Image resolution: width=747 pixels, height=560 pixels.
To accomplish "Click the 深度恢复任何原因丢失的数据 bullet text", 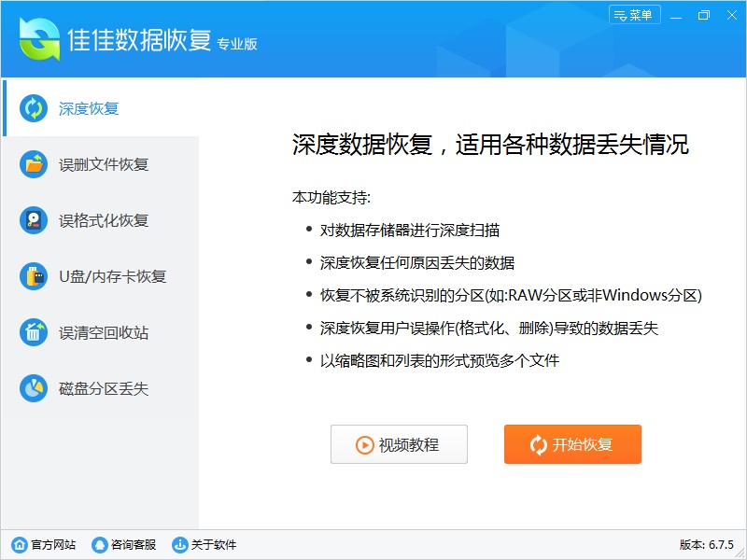I will [x=417, y=263].
